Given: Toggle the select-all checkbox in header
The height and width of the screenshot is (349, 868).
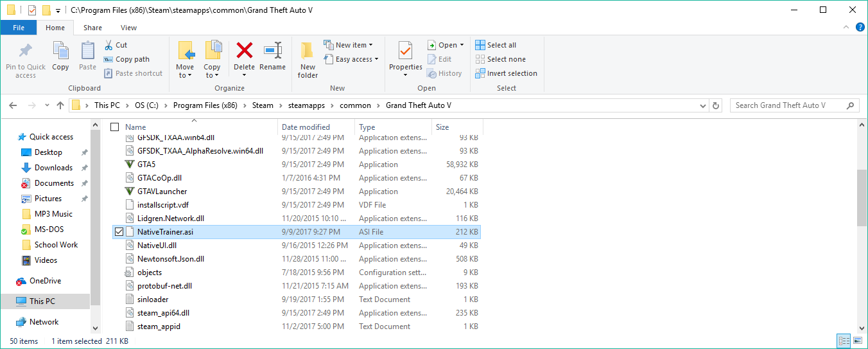Looking at the screenshot, I should (x=115, y=127).
